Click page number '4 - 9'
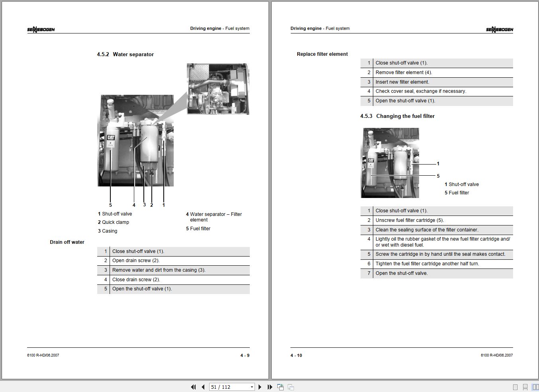 click(245, 355)
